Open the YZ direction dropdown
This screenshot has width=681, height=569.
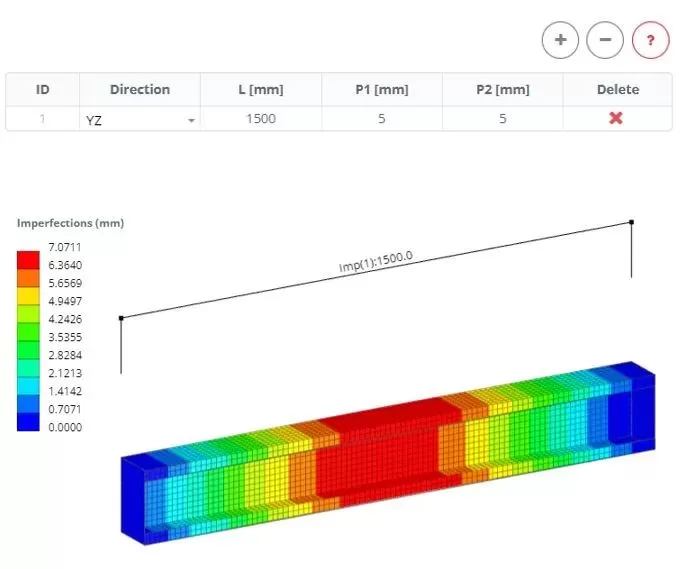[140, 119]
